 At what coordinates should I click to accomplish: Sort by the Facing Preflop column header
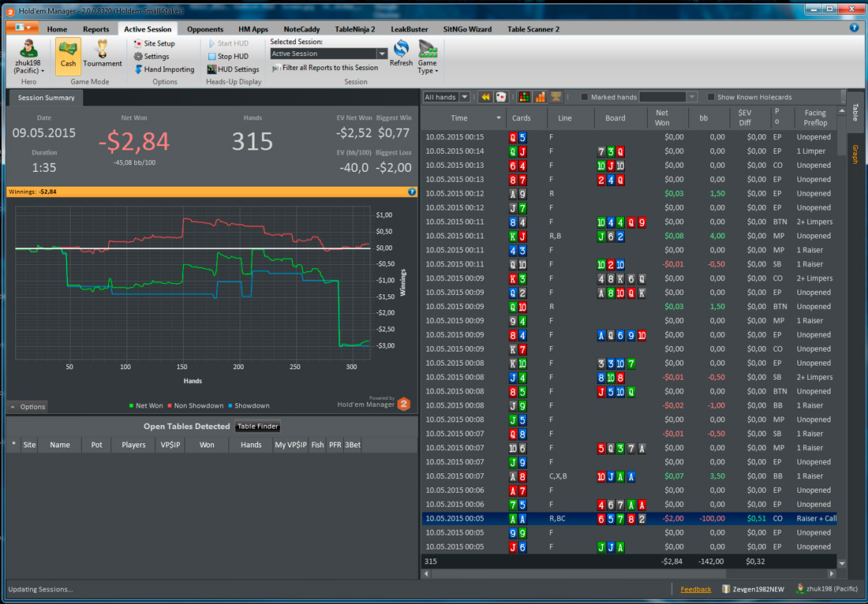(x=815, y=117)
